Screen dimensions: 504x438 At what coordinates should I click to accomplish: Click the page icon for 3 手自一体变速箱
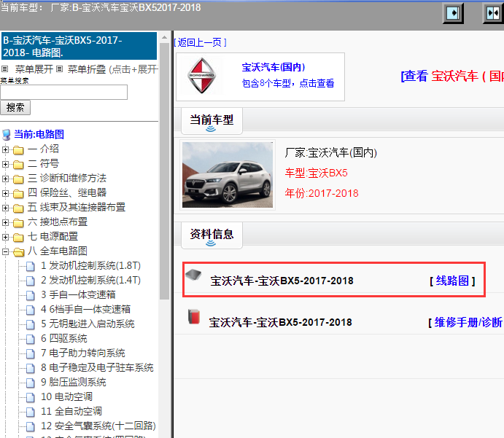coord(31,295)
